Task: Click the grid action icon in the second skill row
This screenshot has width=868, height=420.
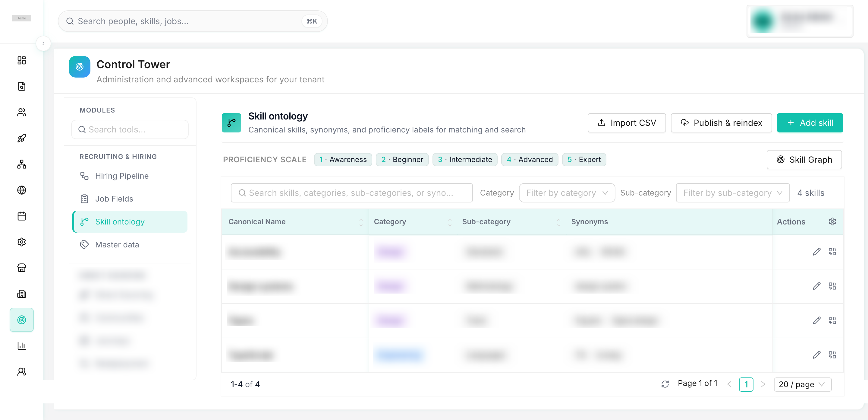Action: pos(832,286)
